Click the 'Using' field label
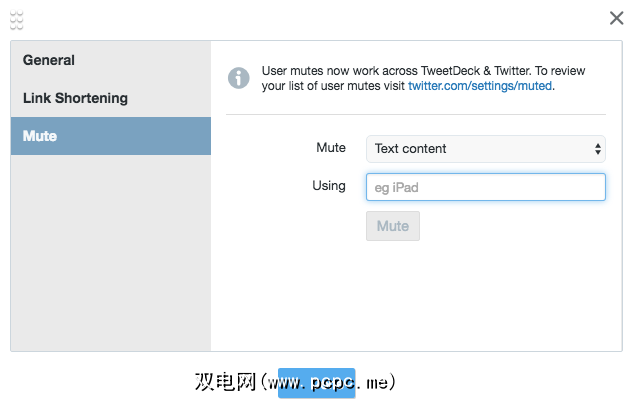633x405 pixels. (329, 185)
